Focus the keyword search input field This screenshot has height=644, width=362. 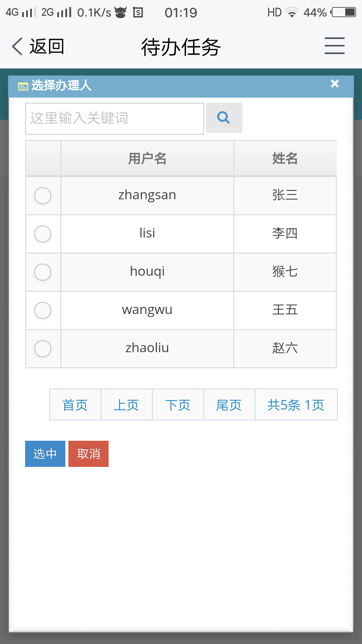coord(115,119)
